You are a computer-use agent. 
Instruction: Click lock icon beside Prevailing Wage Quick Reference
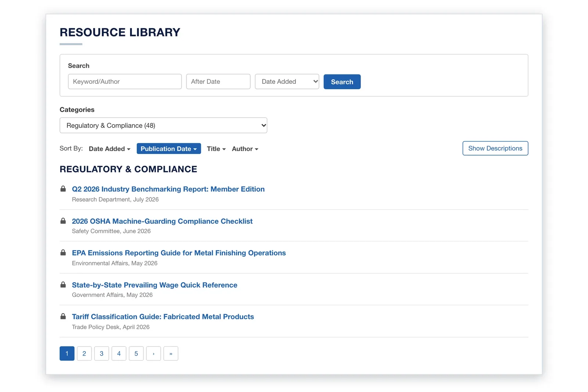(x=63, y=284)
